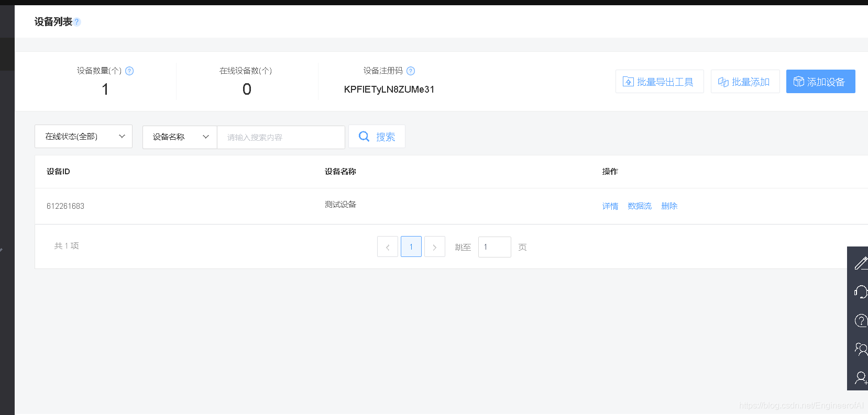Go to previous page arrow in pagination
Screen dimensions: 868x415
click(388, 247)
